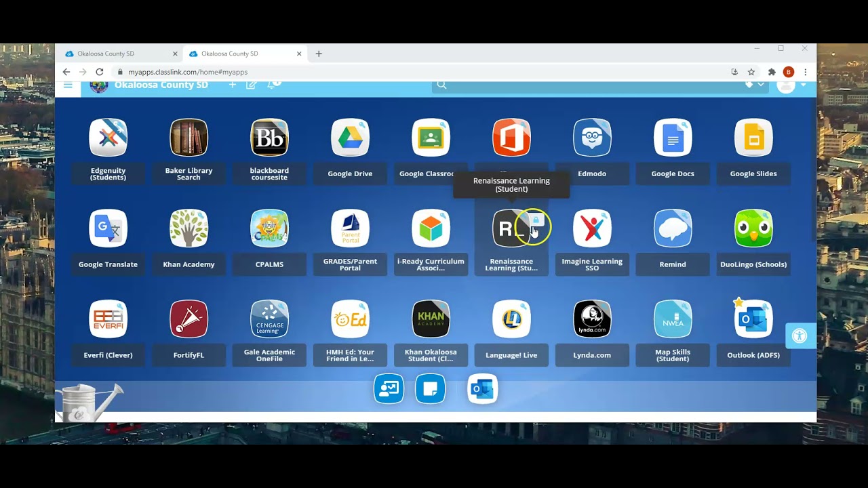Open the Edgenuity (Students) app
The height and width of the screenshot is (488, 868).
click(108, 138)
